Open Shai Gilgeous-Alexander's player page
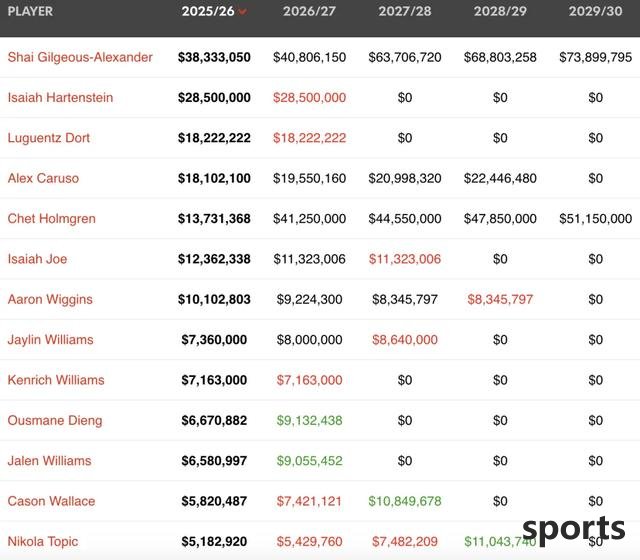 click(x=80, y=57)
